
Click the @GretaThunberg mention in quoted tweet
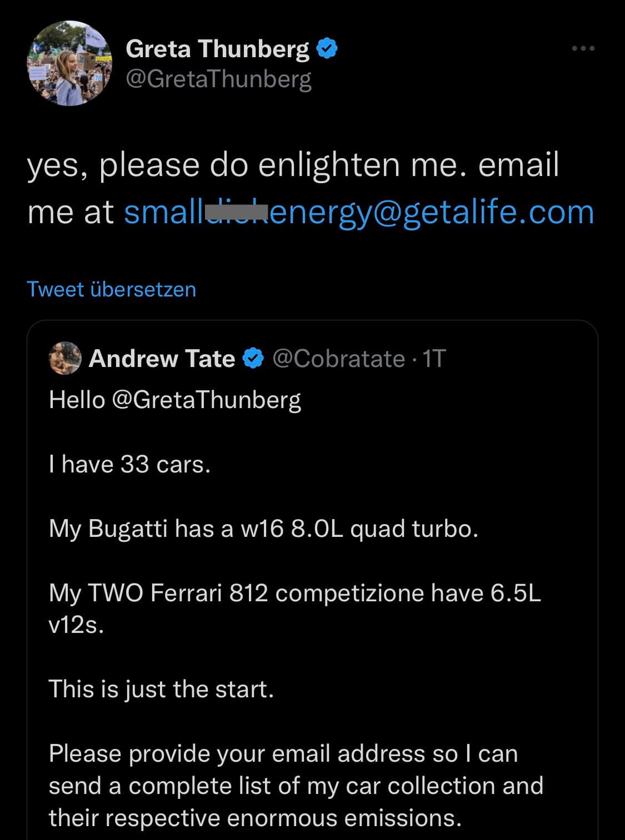[x=206, y=400]
